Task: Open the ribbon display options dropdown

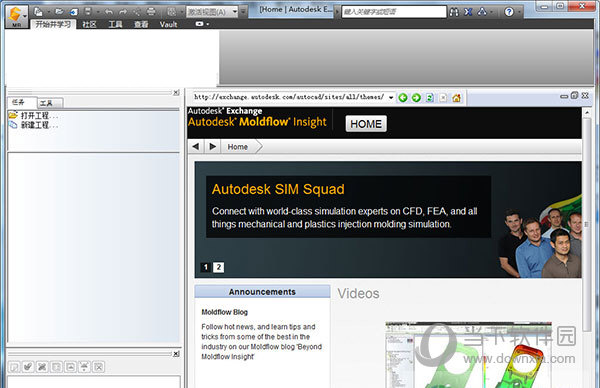Action: tap(202, 24)
